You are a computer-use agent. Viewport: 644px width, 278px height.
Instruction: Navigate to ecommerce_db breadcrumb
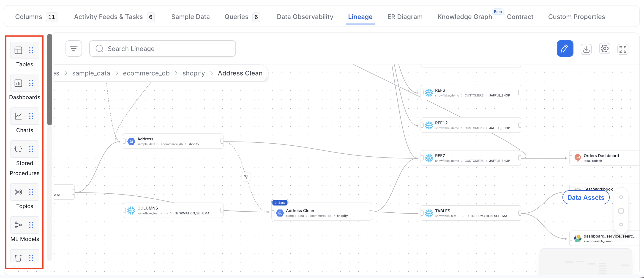(146, 73)
